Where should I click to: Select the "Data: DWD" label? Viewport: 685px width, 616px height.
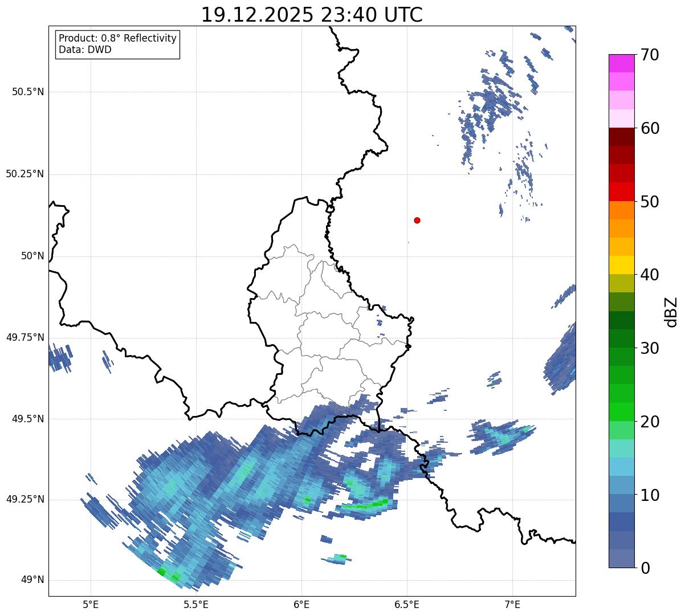[x=85, y=50]
